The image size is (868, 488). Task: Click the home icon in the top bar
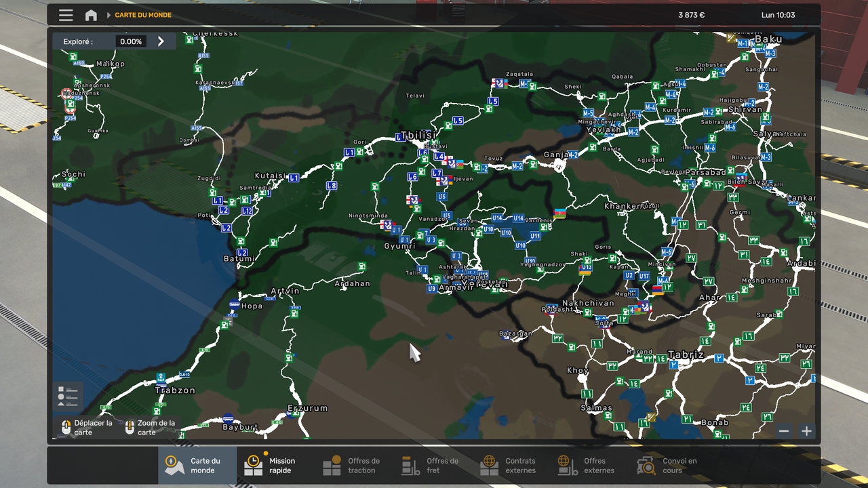tap(91, 15)
